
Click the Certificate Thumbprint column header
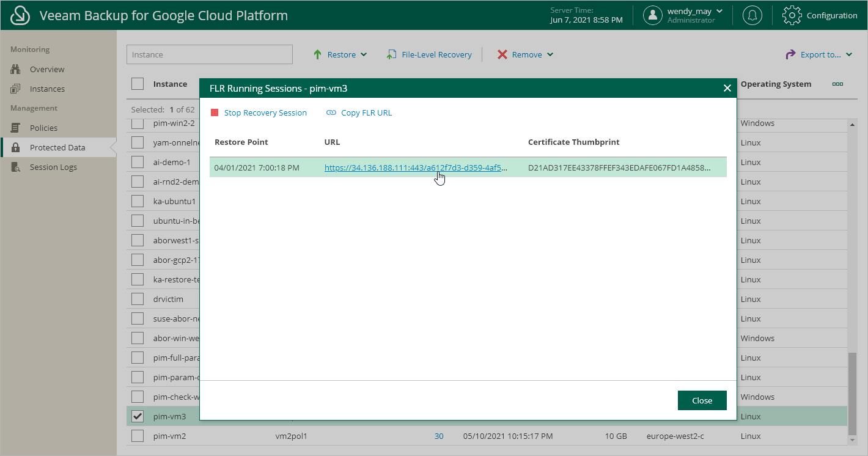point(574,142)
